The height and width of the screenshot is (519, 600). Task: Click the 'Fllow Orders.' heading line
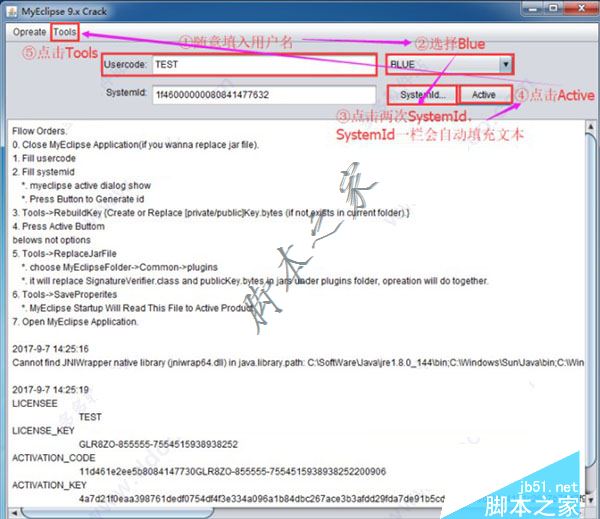39,131
